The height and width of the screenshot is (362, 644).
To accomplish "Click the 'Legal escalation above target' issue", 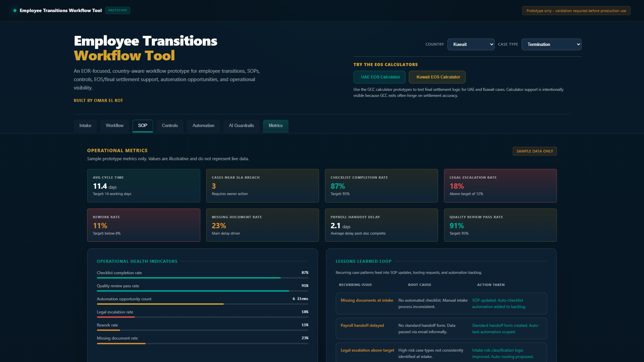I will point(367,350).
